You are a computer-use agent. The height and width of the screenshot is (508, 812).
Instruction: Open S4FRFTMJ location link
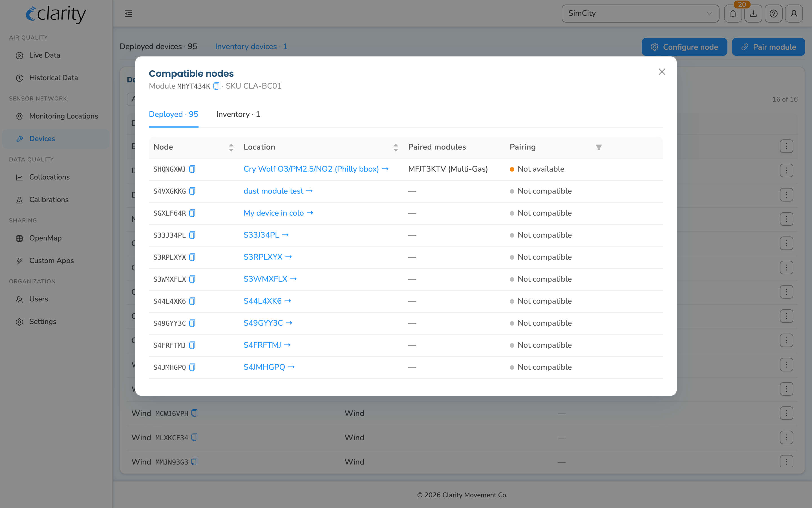[267, 345]
